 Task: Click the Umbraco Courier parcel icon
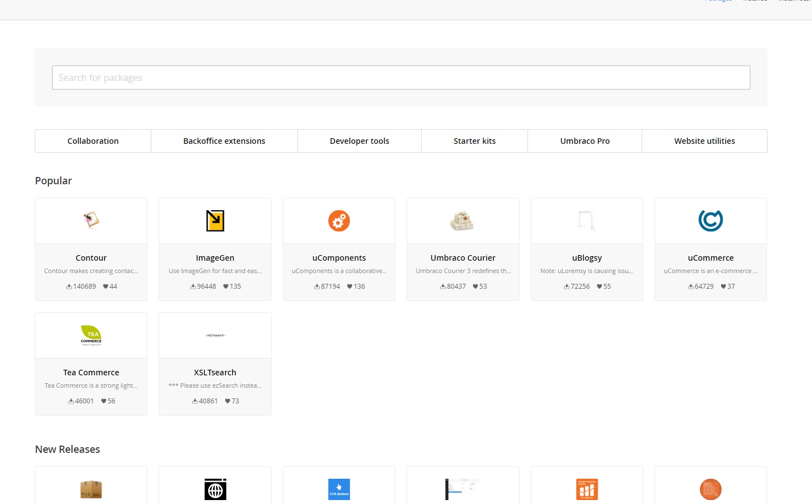463,221
